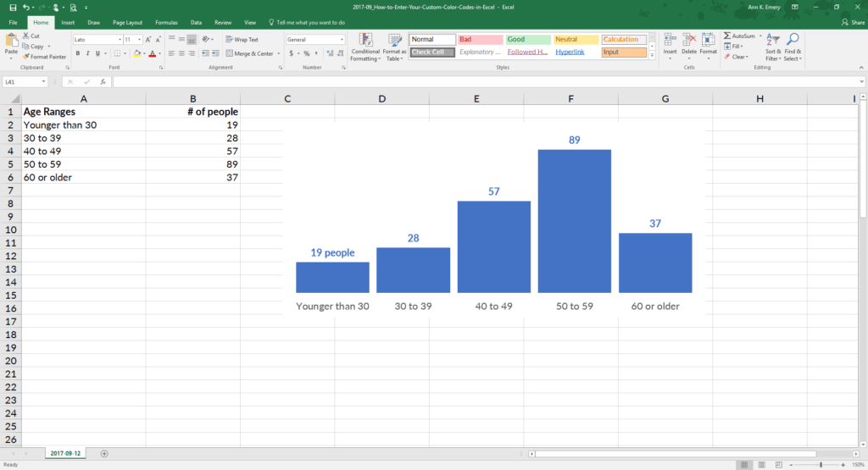Click the Insert cells icon
Image resolution: width=868 pixels, height=470 pixels.
(x=670, y=40)
